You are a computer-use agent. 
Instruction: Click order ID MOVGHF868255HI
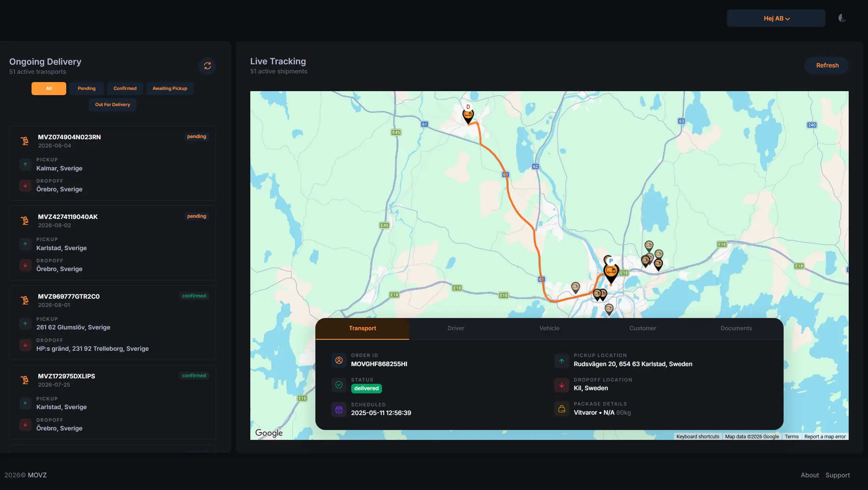[379, 364]
